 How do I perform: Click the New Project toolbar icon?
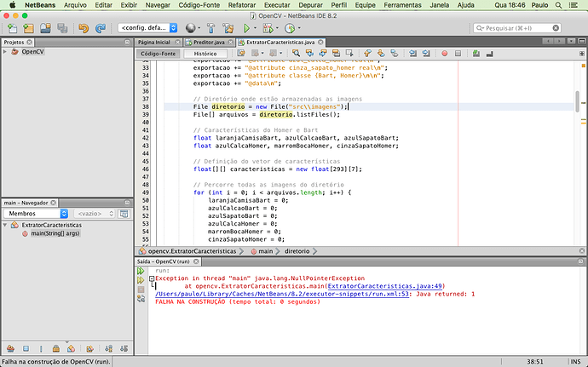pyautogui.click(x=28, y=28)
